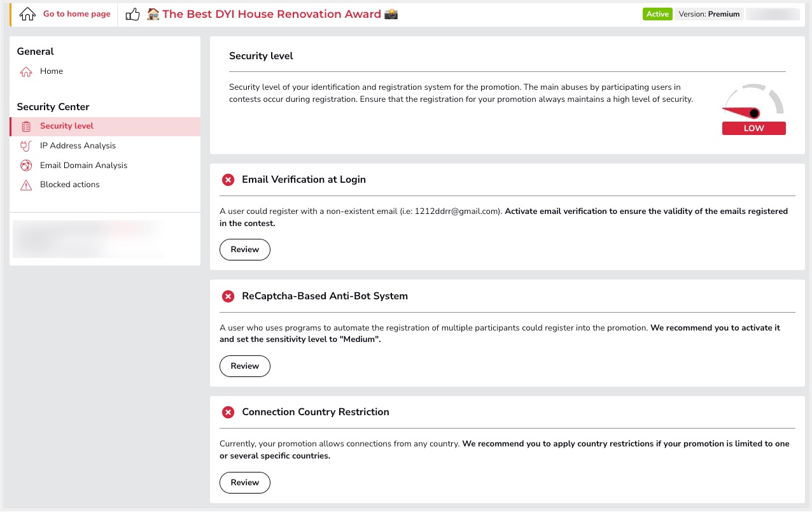Click the IP Address Analysis plug icon
Viewport: 812px width, 512px height.
click(26, 146)
